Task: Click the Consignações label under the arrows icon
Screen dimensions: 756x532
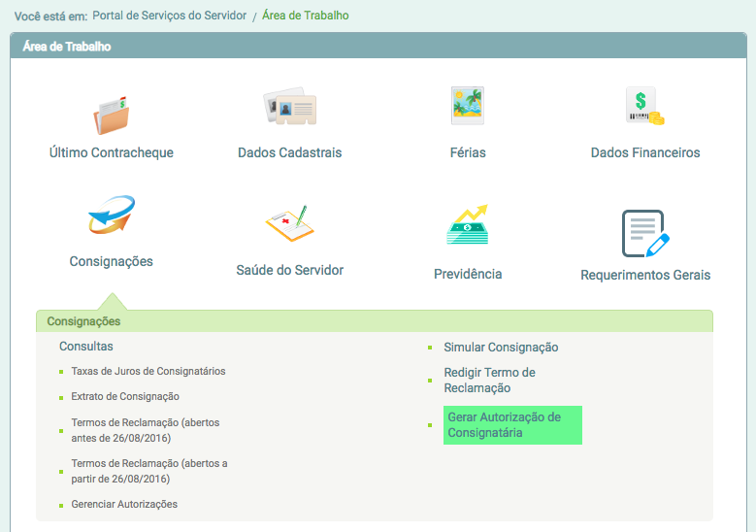Action: coord(112,261)
